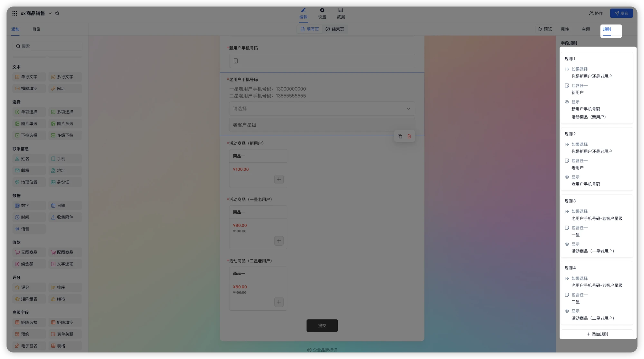Image resolution: width=644 pixels, height=359 pixels.
Task: Switch to 填写页
Action: click(x=309, y=29)
